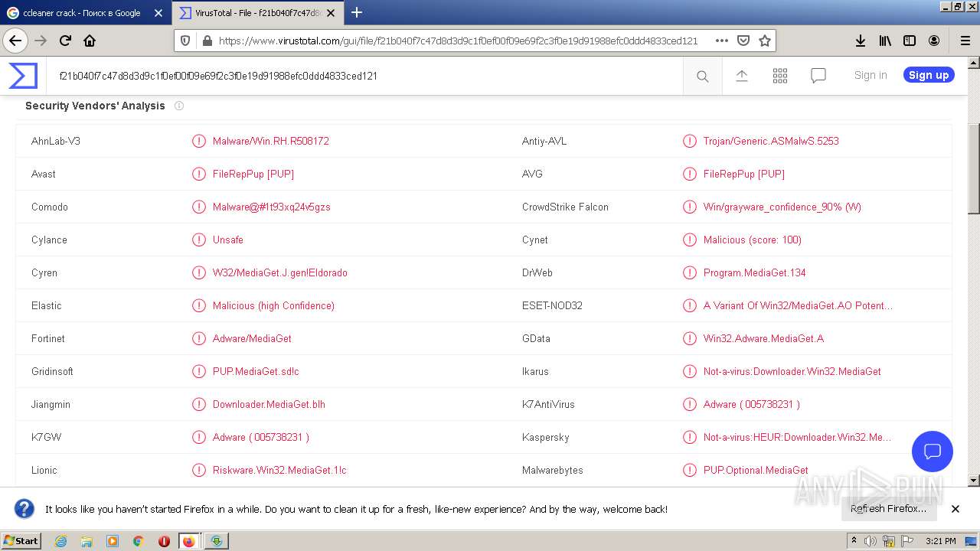Image resolution: width=980 pixels, height=551 pixels.
Task: Open the page actions three-dot menu
Action: click(722, 41)
